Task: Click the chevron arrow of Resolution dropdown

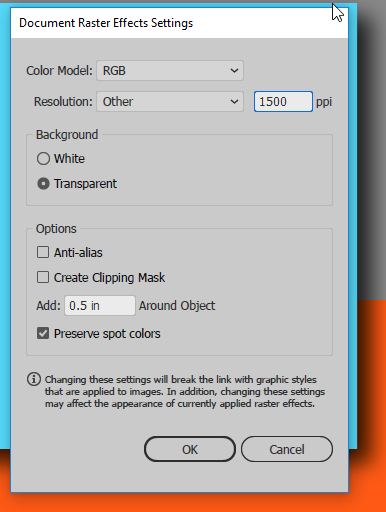Action: click(234, 102)
